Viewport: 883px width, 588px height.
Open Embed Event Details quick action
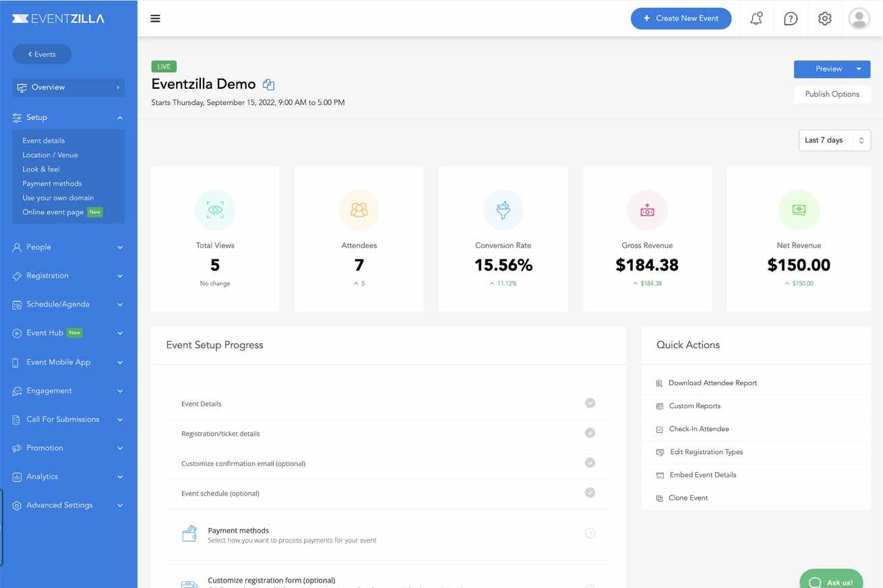(702, 475)
